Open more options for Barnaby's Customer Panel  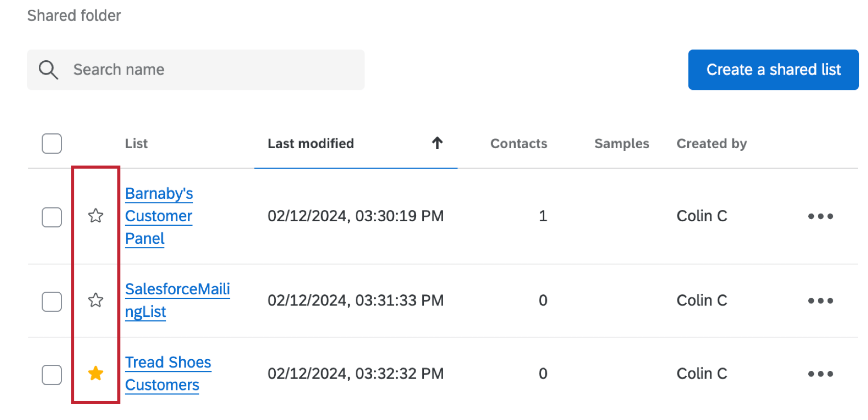pyautogui.click(x=820, y=217)
